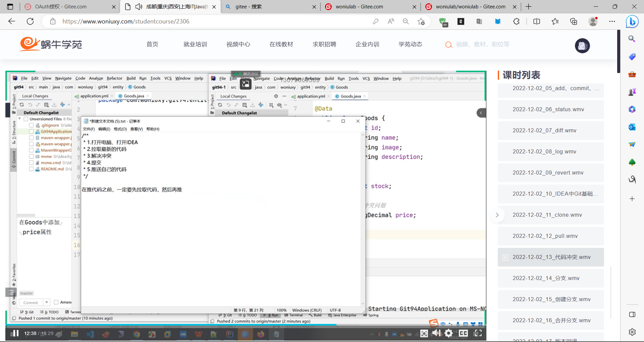Viewport: 644px width, 342px height.
Task: Open Outlook in the Edge sidebar
Action: tap(632, 127)
